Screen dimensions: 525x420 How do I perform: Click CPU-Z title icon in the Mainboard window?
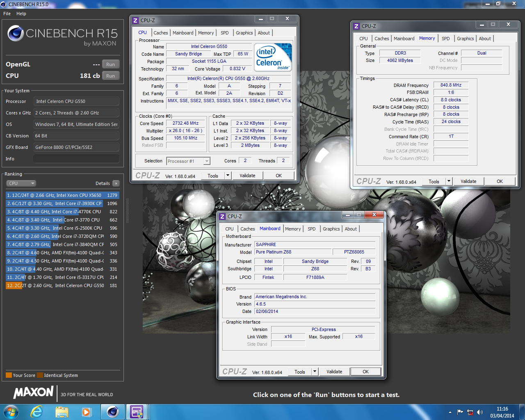pyautogui.click(x=222, y=216)
